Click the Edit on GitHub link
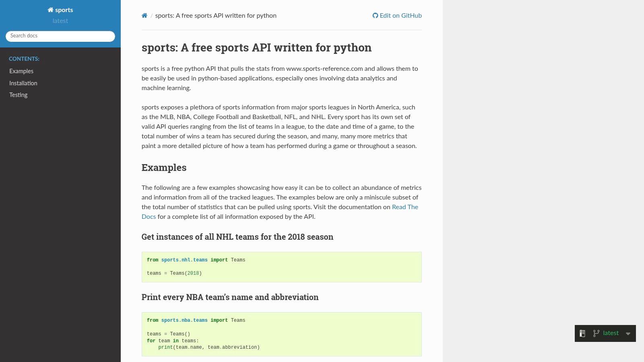This screenshot has height=362, width=644. (x=397, y=16)
